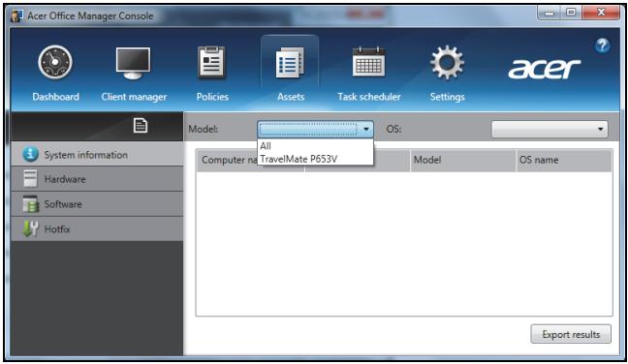The height and width of the screenshot is (364, 628).
Task: Collapse the Model dropdown arrow
Action: pos(365,129)
